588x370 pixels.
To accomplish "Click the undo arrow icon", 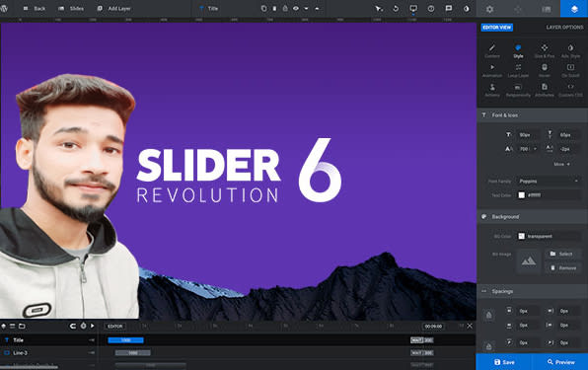I will click(x=396, y=8).
